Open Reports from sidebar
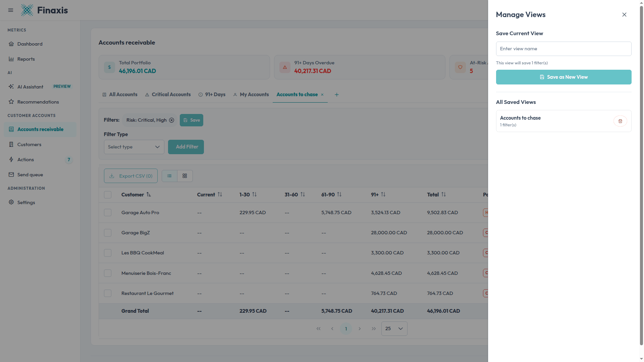The image size is (644, 362). (x=40, y=59)
